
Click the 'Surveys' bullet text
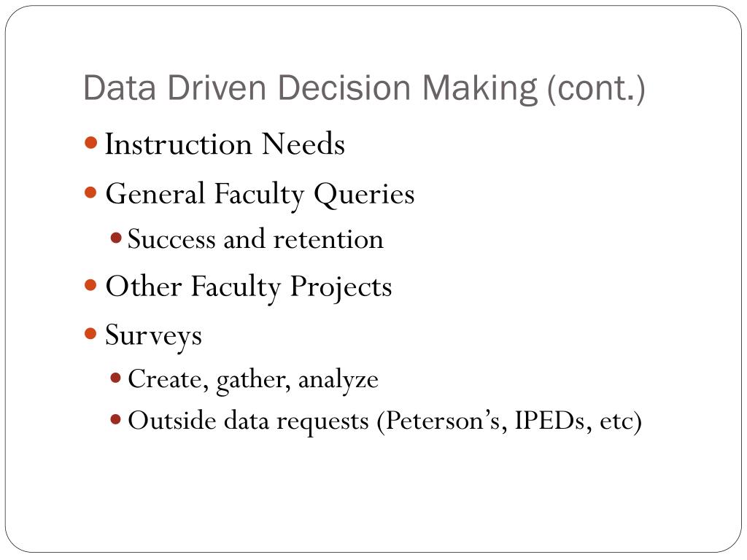[153, 335]
